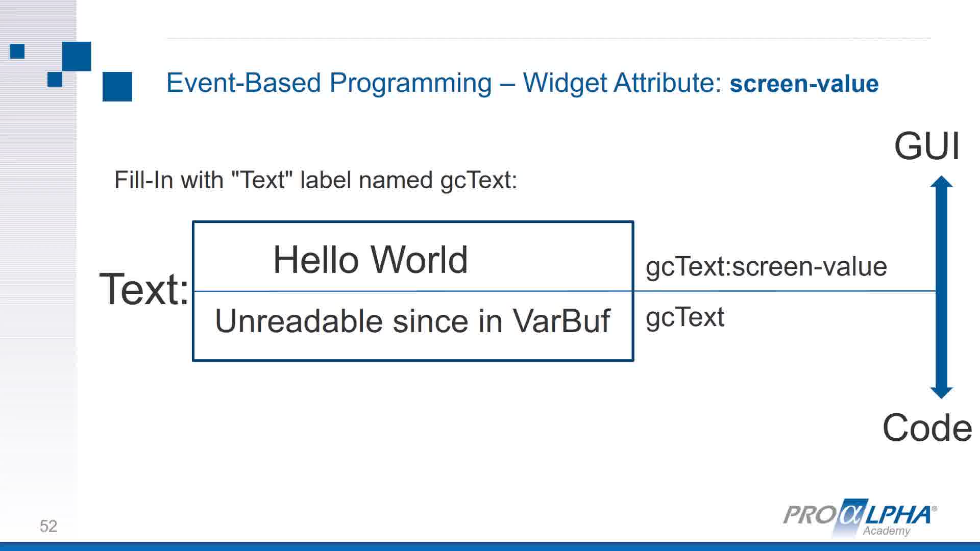Click the vertical blue double-arrow shaft

point(941,287)
